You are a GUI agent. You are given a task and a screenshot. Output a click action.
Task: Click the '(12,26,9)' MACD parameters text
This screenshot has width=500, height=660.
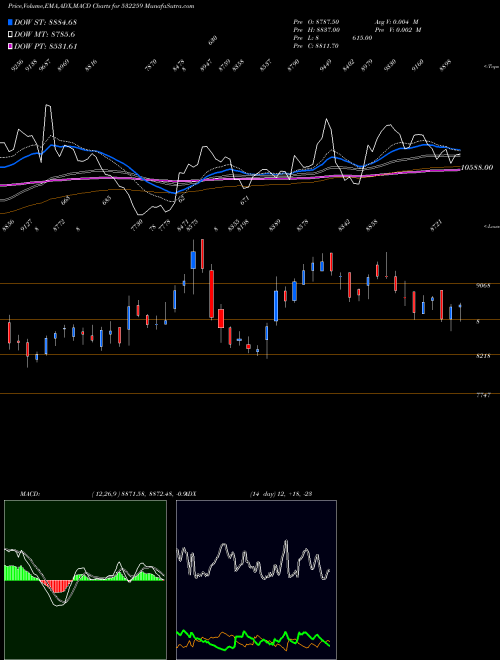pyautogui.click(x=106, y=494)
